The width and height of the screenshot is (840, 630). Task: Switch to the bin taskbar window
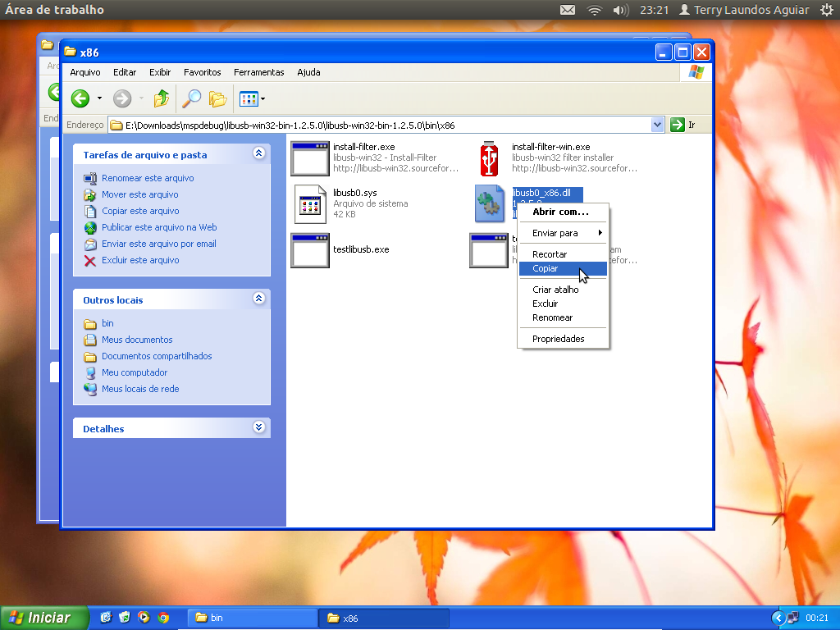point(253,618)
